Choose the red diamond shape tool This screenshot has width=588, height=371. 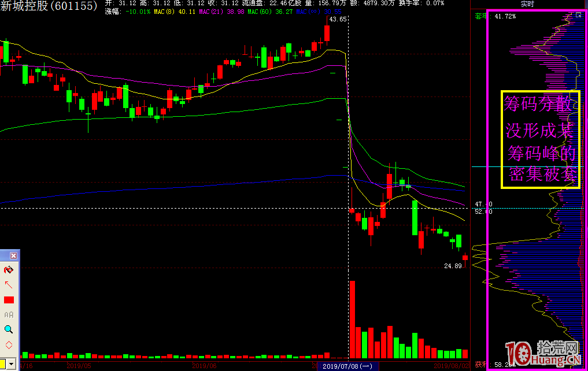tap(9, 345)
